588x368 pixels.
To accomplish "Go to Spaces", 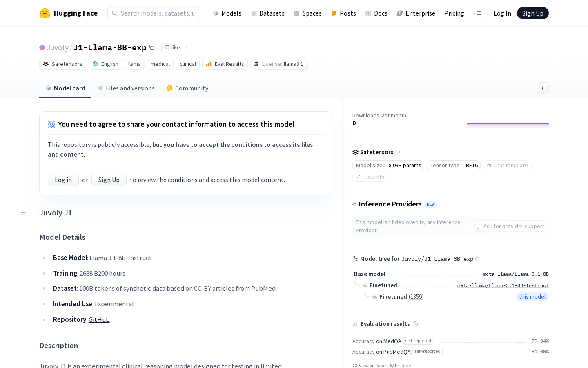I will click(308, 13).
